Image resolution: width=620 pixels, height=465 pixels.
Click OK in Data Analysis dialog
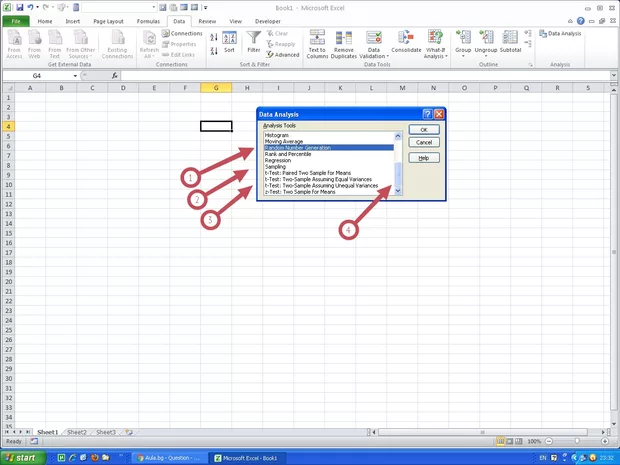[424, 130]
